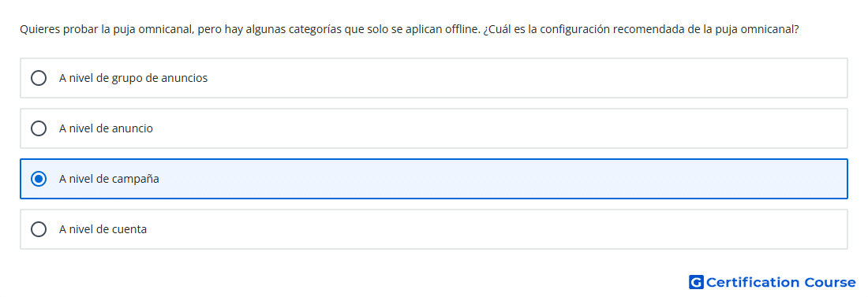Click empty space in A nivel de cuenta box
This screenshot has width=868, height=297.
click(498, 229)
